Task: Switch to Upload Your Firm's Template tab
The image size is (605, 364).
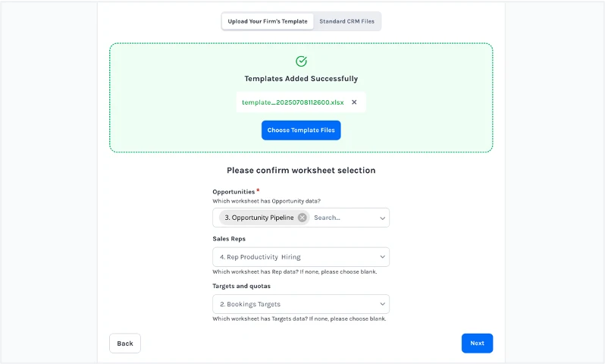Action: [268, 21]
